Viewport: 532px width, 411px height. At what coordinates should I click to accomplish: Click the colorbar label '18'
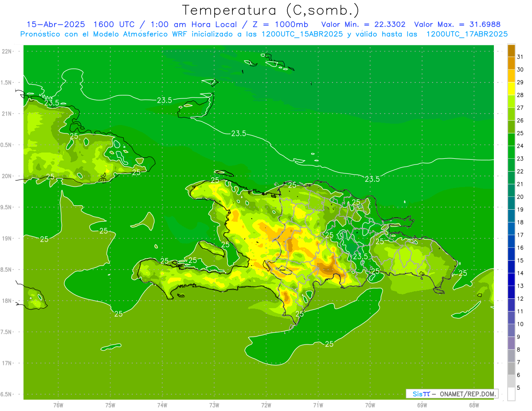point(520,222)
